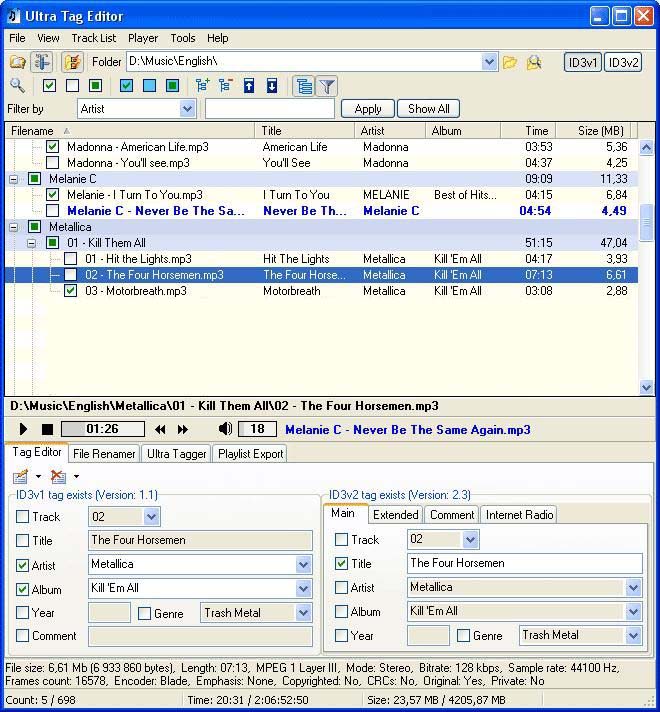Click the tree view mode icon
The image size is (660, 712).
pos(304,86)
